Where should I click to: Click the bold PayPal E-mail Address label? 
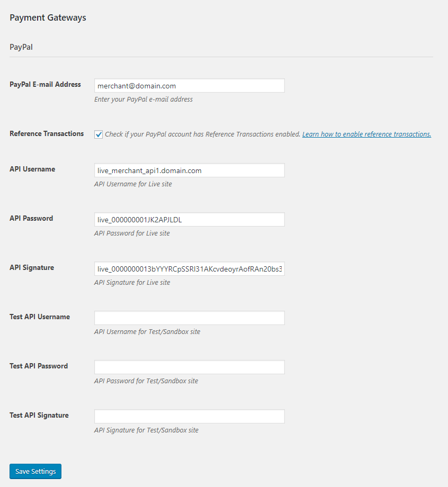coord(45,84)
